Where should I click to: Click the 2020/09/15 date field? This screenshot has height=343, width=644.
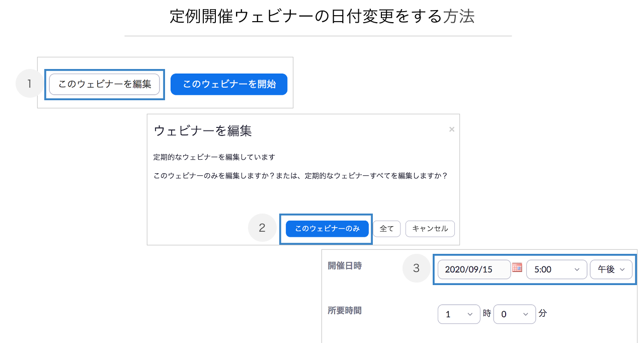pos(474,269)
